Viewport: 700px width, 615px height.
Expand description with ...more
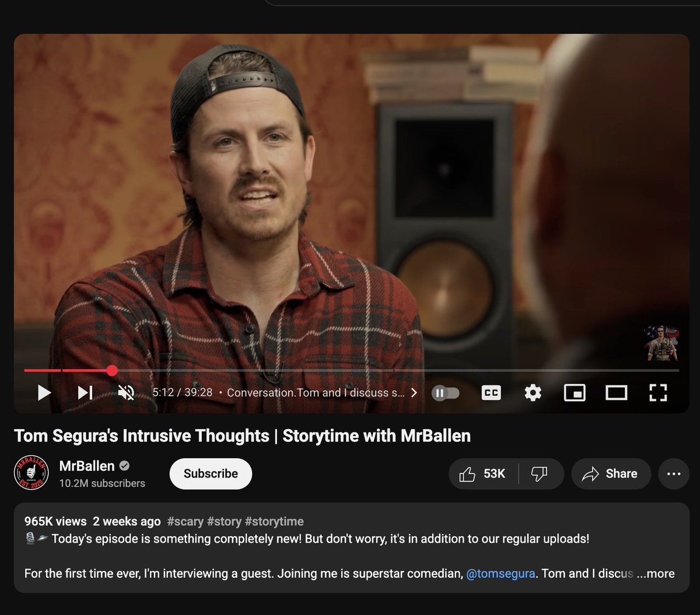pyautogui.click(x=656, y=574)
